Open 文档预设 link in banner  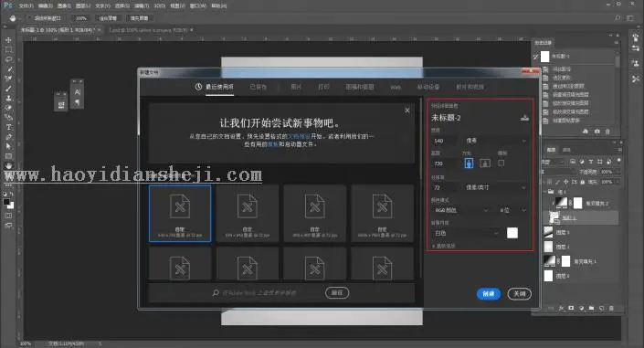299,136
